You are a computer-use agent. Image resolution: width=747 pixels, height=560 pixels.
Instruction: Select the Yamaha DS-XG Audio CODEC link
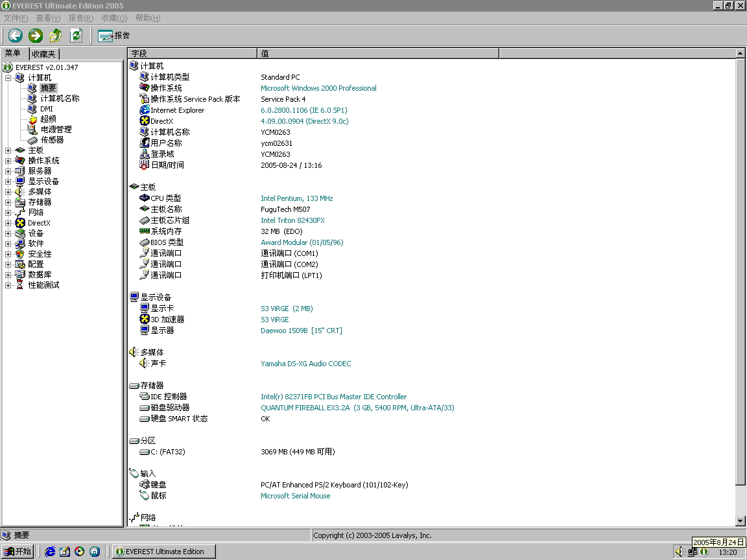[306, 364]
